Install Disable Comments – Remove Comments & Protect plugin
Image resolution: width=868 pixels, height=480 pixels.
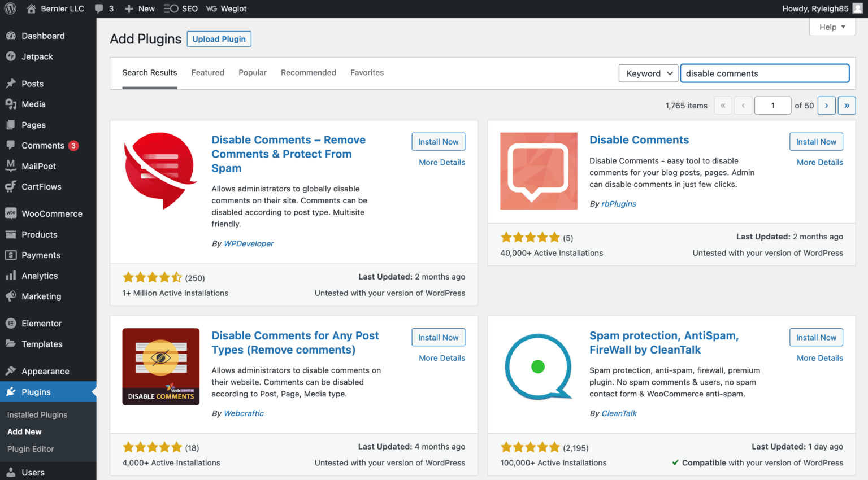click(439, 142)
